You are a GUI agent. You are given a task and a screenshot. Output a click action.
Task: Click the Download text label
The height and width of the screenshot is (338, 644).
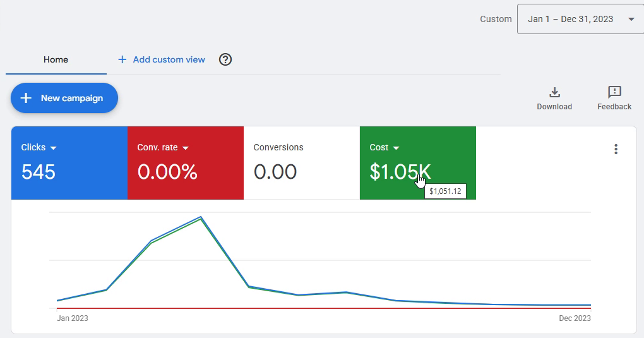point(554,107)
